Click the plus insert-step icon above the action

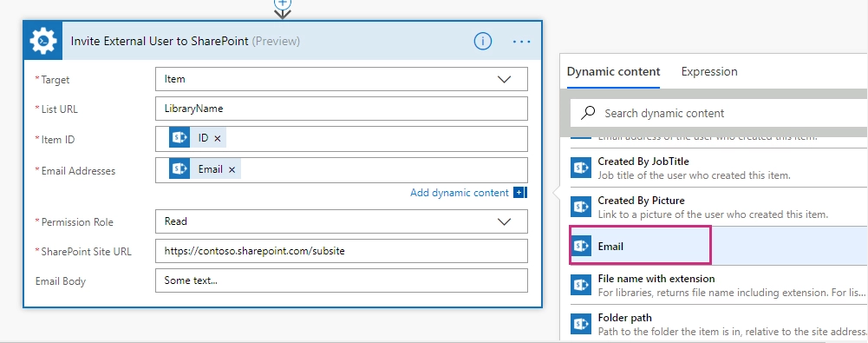[283, 3]
